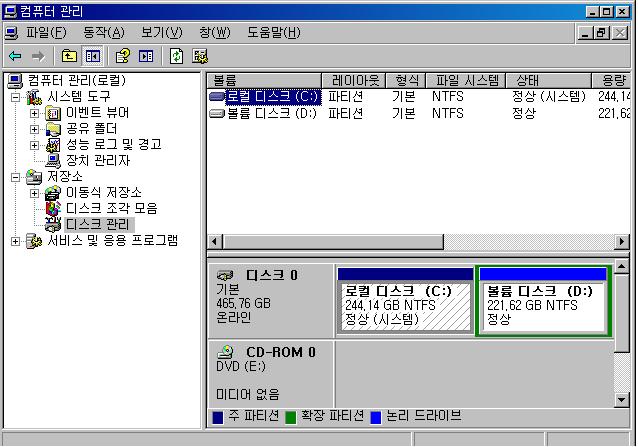The image size is (638, 447).
Task: Sort by the 파일 시스템 column header
Action: point(465,80)
